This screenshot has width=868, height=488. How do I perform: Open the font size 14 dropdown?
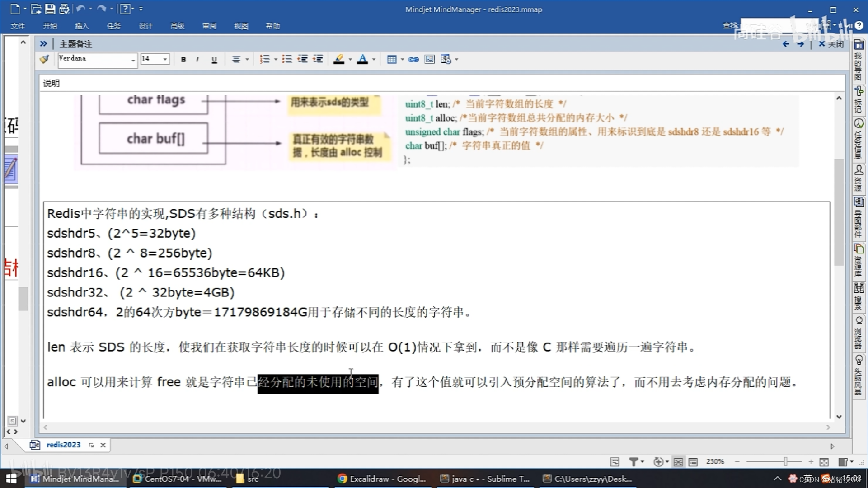pyautogui.click(x=165, y=59)
